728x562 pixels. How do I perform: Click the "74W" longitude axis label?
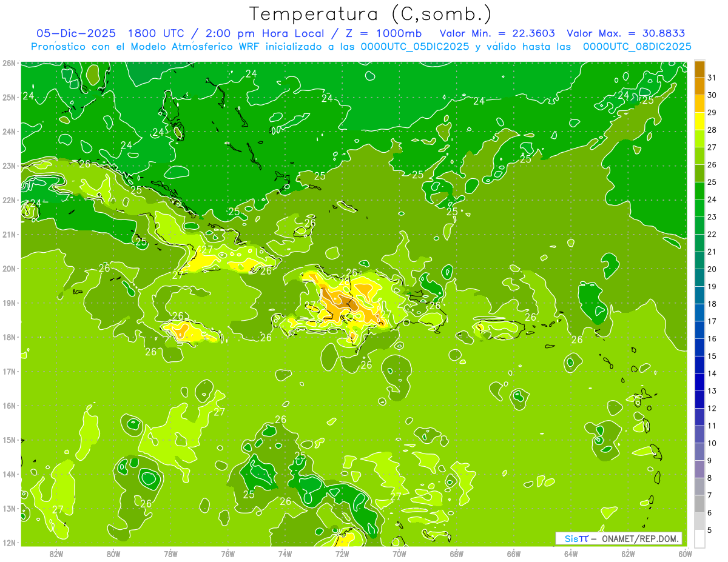coord(285,554)
